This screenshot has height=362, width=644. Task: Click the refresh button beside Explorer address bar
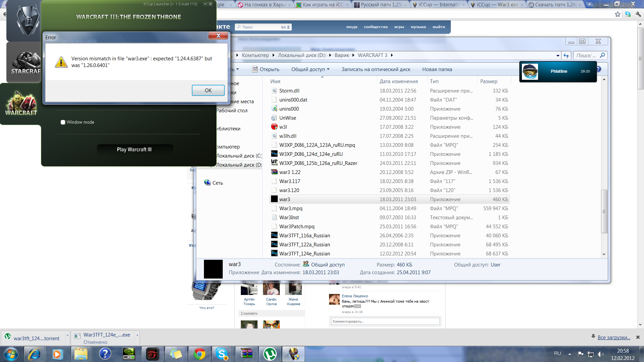566,55
